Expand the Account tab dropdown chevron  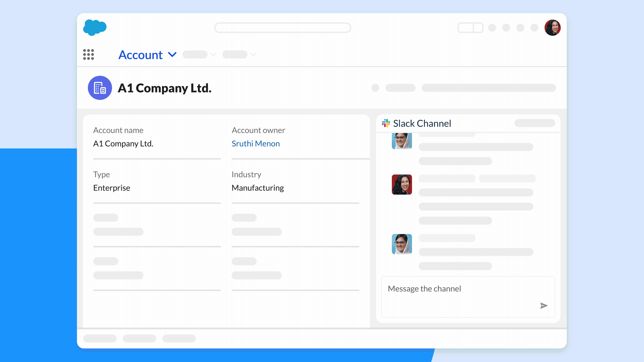[x=172, y=55]
